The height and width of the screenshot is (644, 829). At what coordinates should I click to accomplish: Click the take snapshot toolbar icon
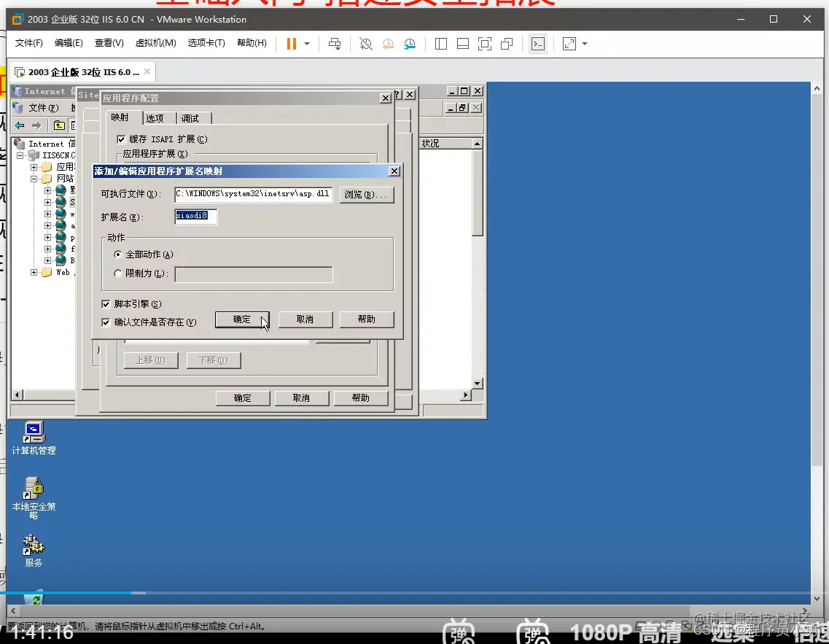[x=365, y=44]
